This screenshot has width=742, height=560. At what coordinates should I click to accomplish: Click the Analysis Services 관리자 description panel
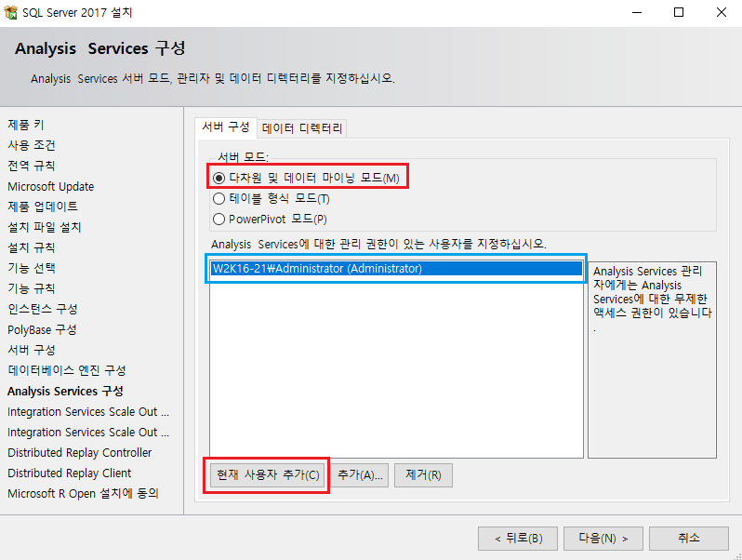[652, 360]
